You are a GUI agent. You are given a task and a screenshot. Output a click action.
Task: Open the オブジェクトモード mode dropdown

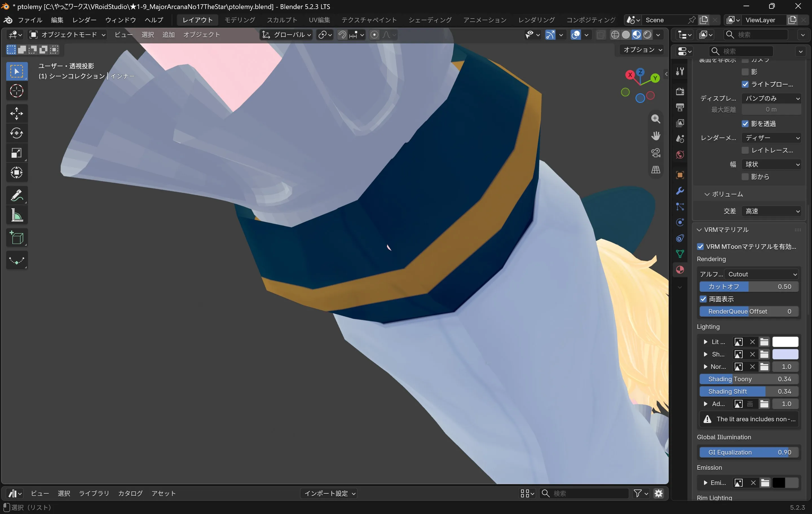coord(67,35)
